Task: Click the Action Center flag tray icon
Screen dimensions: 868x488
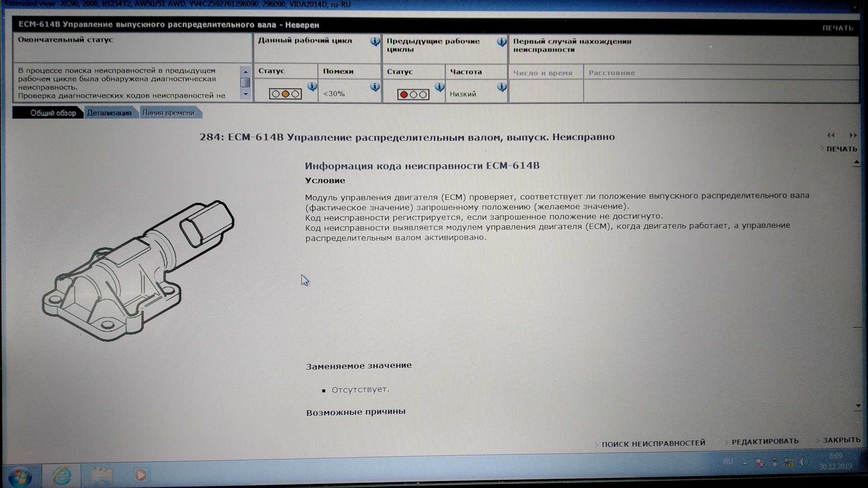Action: click(760, 463)
